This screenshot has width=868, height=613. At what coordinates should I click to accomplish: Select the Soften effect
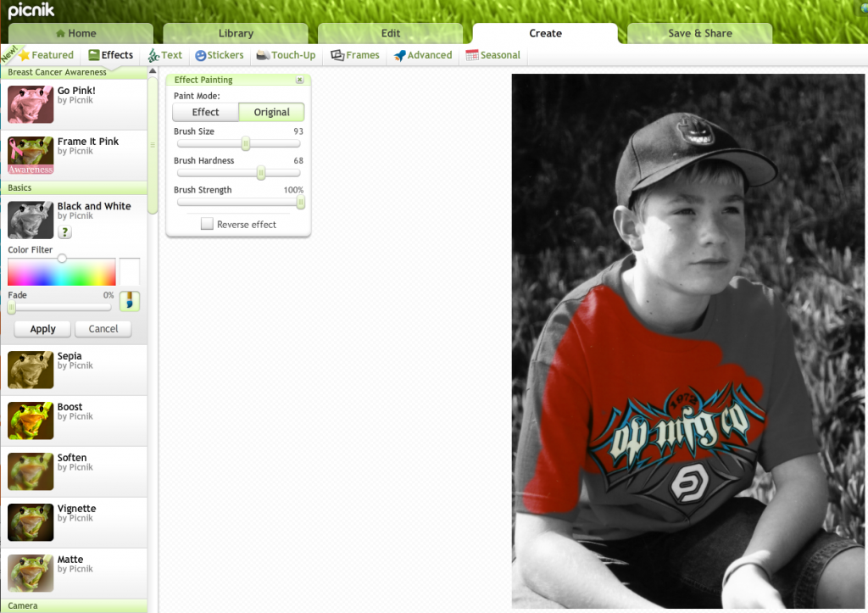tap(74, 471)
